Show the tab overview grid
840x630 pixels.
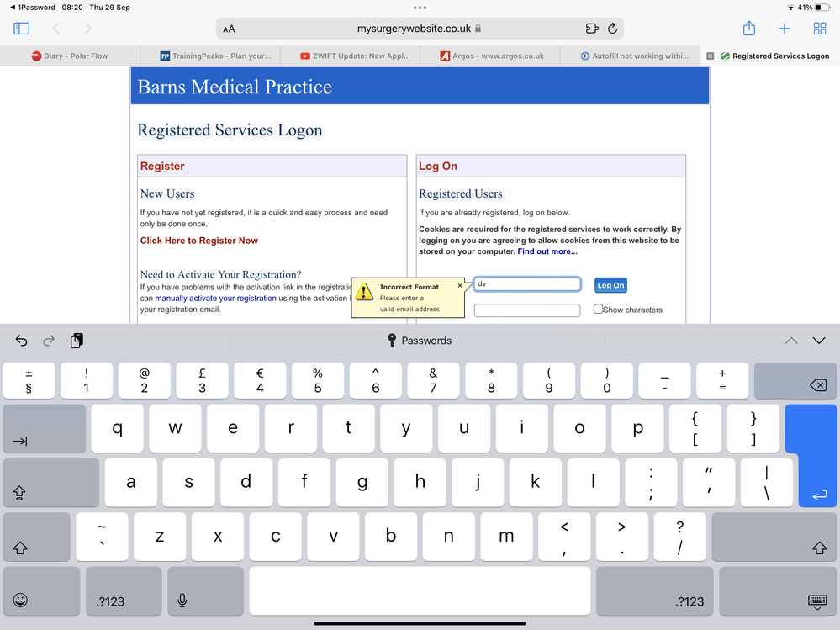point(820,29)
